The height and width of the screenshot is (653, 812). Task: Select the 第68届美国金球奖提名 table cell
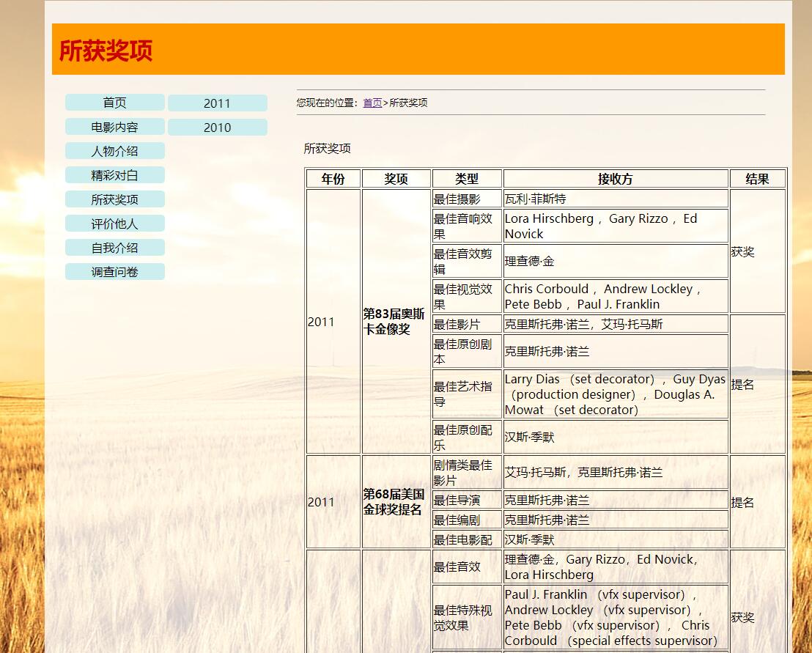pos(395,502)
